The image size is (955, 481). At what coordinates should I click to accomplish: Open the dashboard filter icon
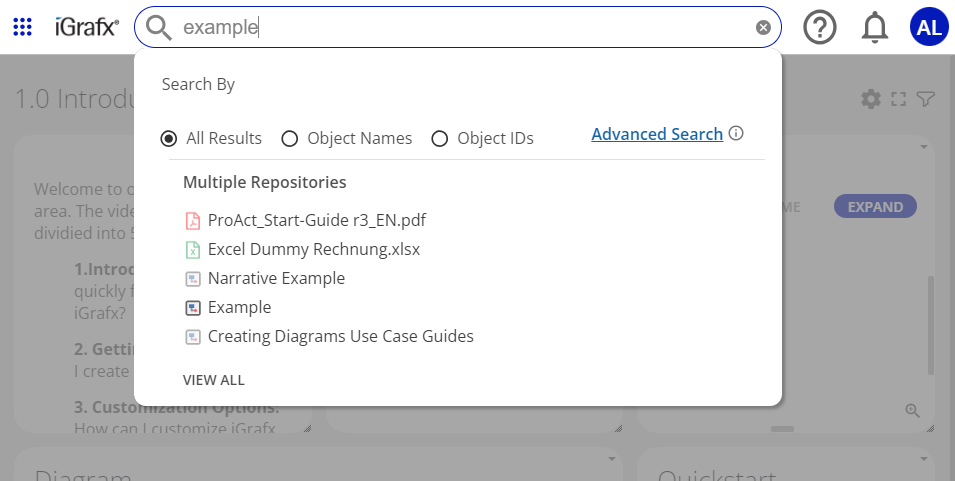[926, 99]
